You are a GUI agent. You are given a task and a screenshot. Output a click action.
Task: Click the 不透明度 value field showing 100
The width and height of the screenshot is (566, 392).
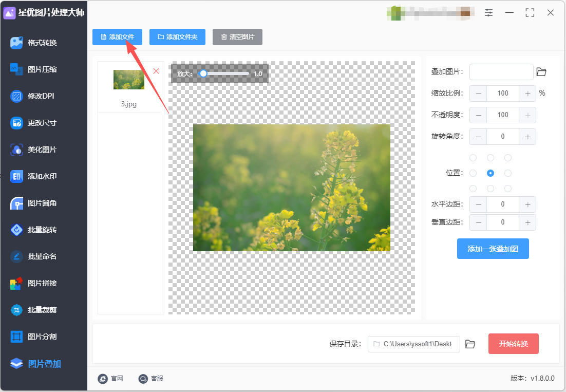coord(503,115)
